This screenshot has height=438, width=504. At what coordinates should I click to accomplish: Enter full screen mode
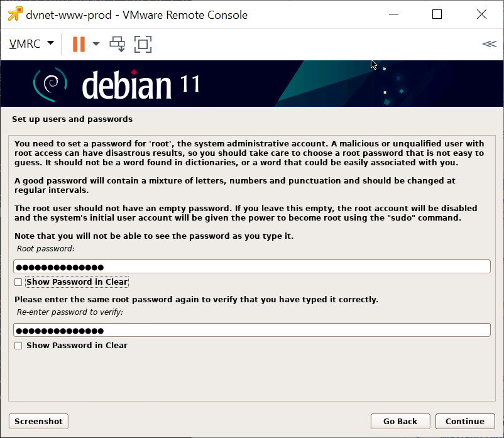pyautogui.click(x=143, y=44)
